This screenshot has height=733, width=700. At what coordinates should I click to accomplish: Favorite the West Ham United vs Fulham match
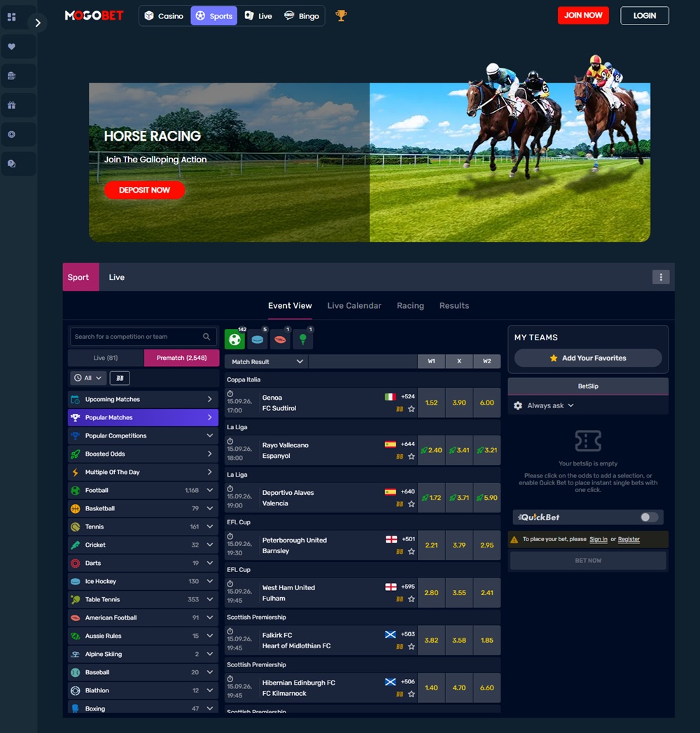[411, 599]
